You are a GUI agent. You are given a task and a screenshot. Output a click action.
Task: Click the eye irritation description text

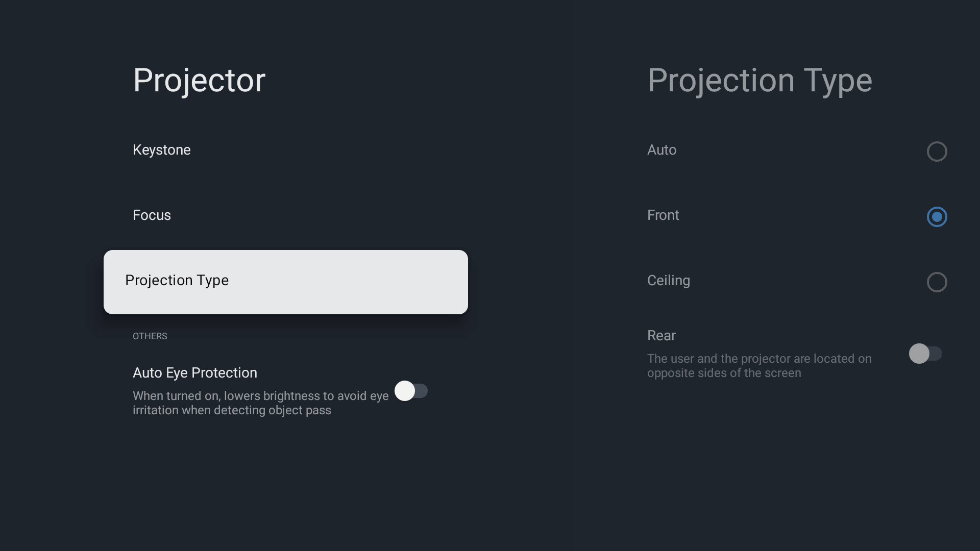click(x=260, y=403)
